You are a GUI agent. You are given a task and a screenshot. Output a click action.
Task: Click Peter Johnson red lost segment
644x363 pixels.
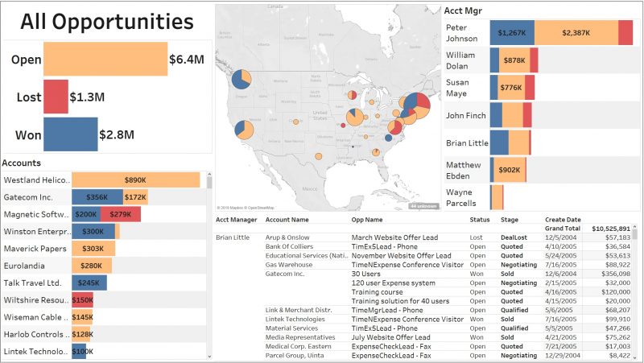(625, 33)
